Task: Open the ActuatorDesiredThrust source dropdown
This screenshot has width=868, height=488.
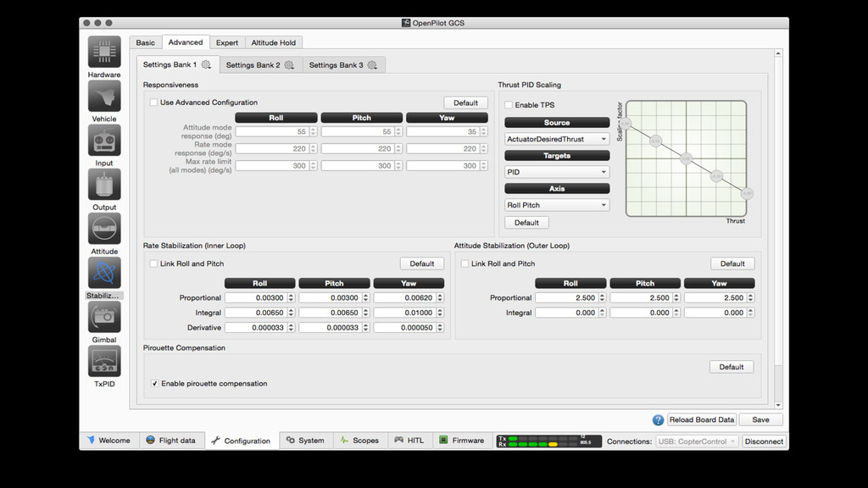Action: coord(557,139)
